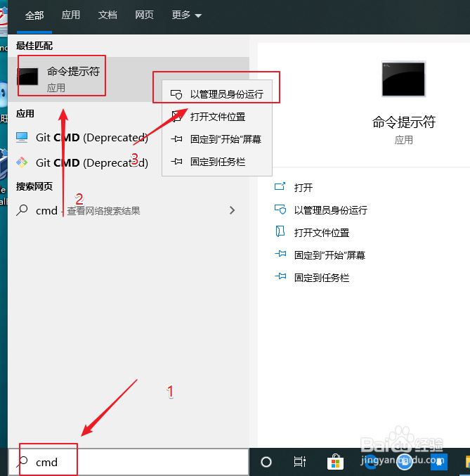Screen dimensions: 470x476
Task: Click pin icon beside context menu 固定到任务栏
Action: coord(176,162)
